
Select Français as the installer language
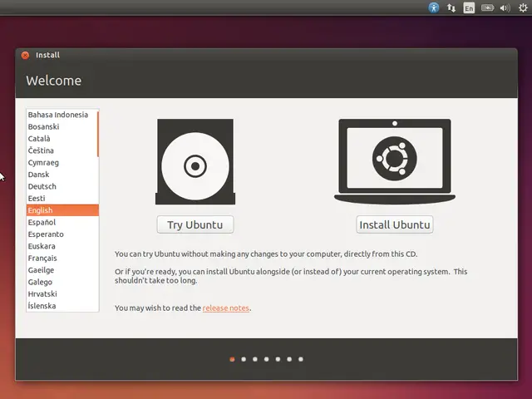pyautogui.click(x=42, y=258)
